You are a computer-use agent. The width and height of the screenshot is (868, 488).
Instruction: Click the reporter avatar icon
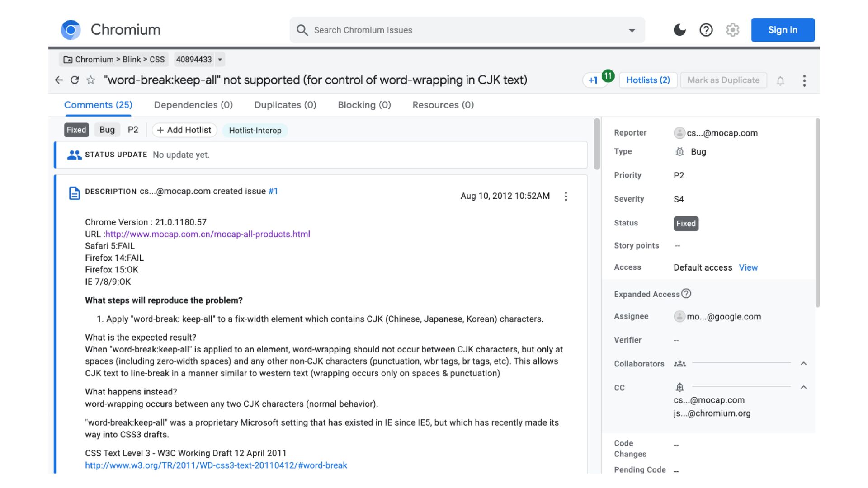[x=679, y=133]
